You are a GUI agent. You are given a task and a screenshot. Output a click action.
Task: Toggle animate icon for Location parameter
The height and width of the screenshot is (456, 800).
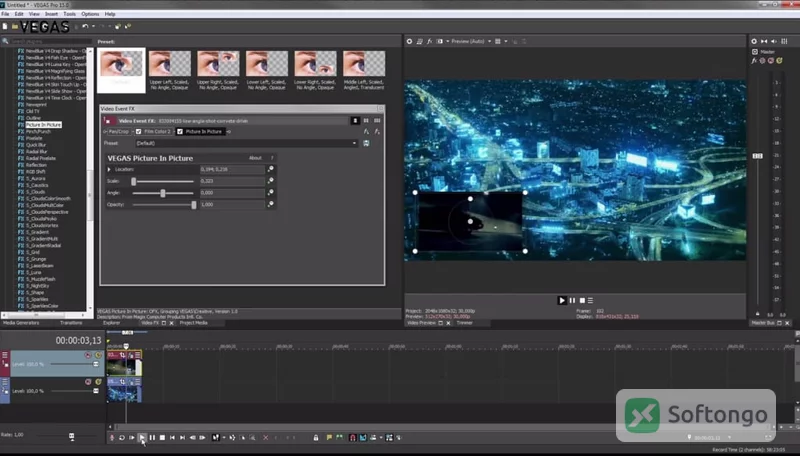[x=270, y=169]
